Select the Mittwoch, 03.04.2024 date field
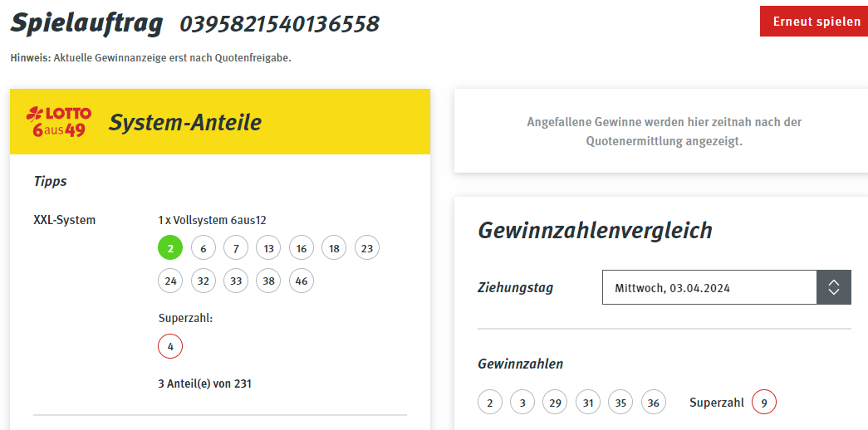 click(709, 287)
